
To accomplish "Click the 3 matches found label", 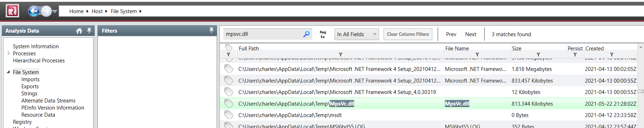I will [511, 34].
